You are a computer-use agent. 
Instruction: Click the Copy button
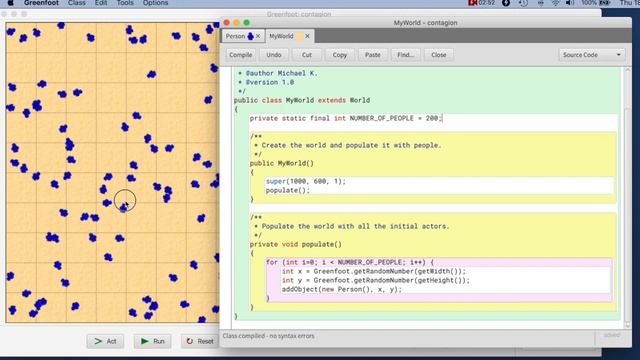(x=340, y=55)
